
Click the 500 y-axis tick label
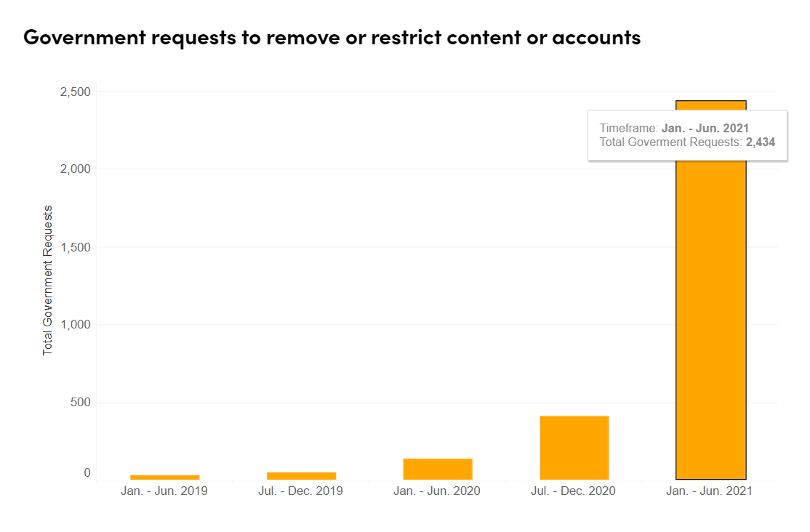click(x=81, y=403)
